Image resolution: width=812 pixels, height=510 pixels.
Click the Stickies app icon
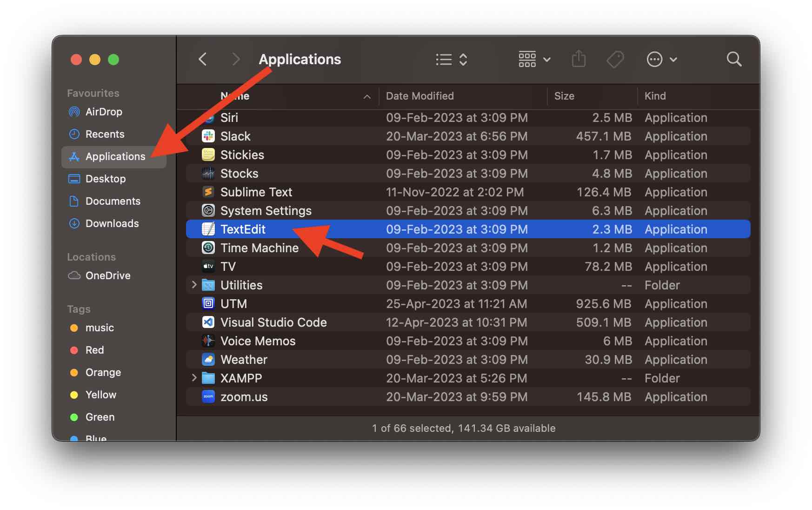208,155
